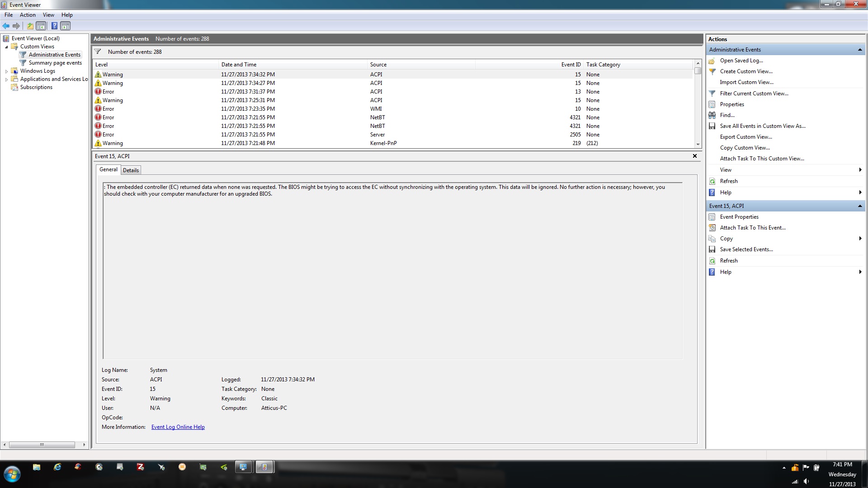Expand the Help submenu arrow under Administrative Events

pos(860,192)
